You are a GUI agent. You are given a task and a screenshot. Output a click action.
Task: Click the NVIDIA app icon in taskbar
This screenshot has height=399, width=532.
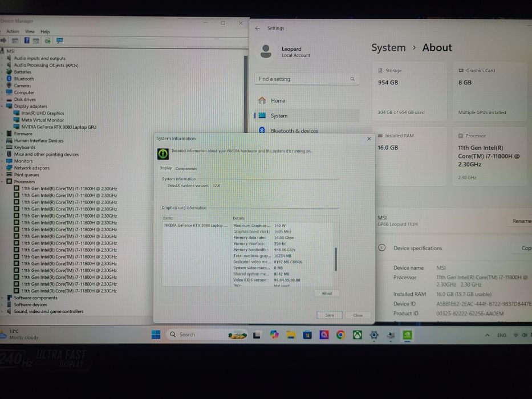[x=407, y=335]
